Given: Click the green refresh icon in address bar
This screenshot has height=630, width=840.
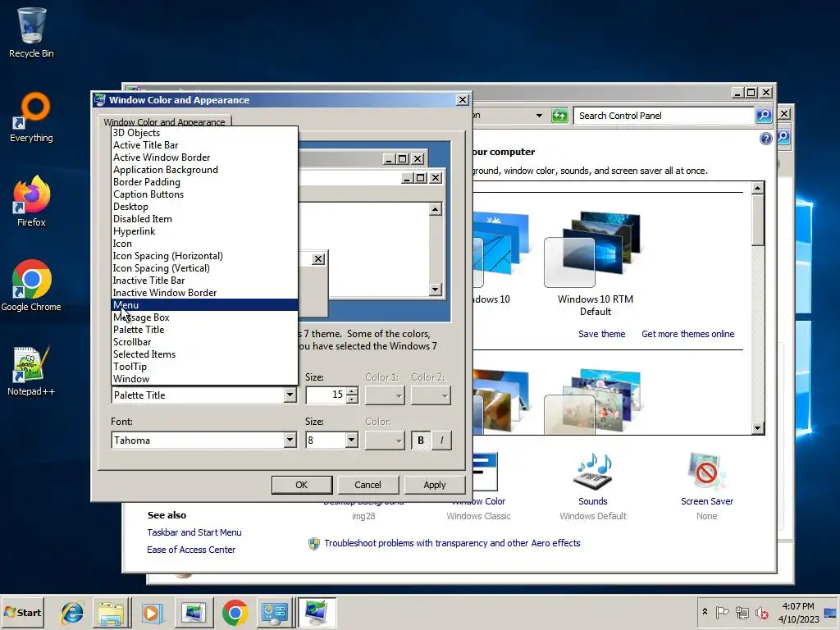Looking at the screenshot, I should point(559,115).
